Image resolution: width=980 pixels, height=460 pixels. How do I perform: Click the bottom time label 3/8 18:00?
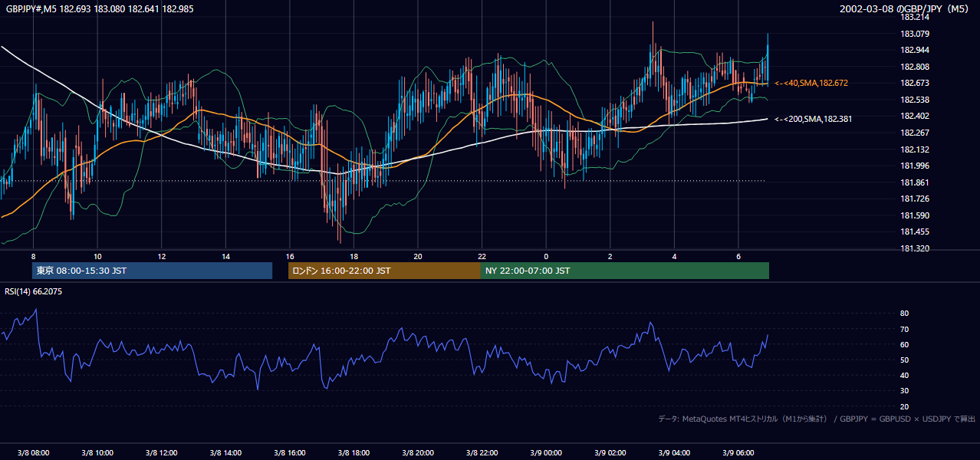click(x=354, y=452)
